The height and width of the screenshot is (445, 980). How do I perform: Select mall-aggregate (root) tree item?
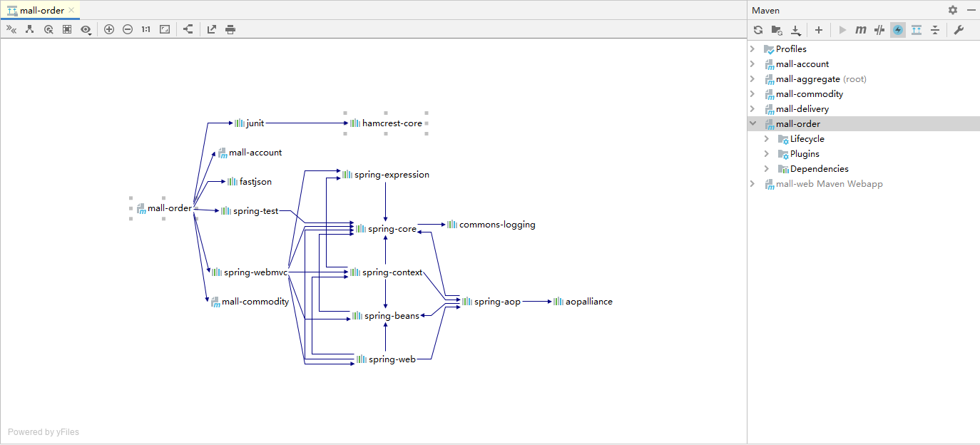[821, 79]
